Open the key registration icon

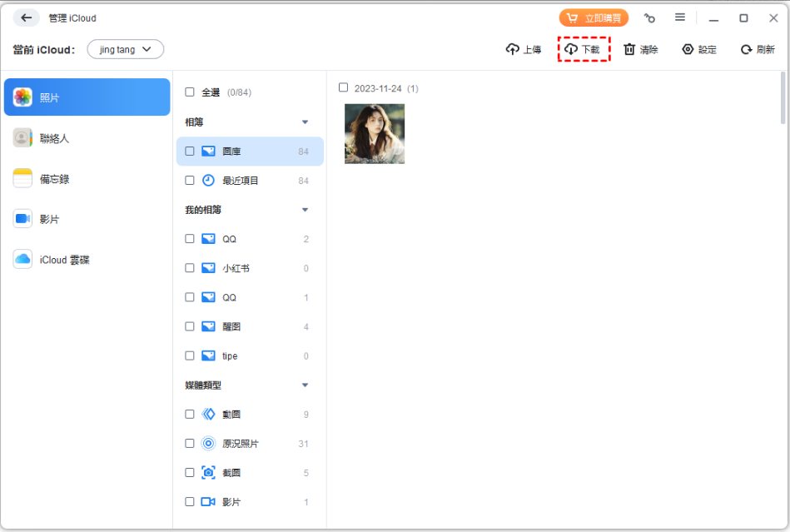(649, 18)
